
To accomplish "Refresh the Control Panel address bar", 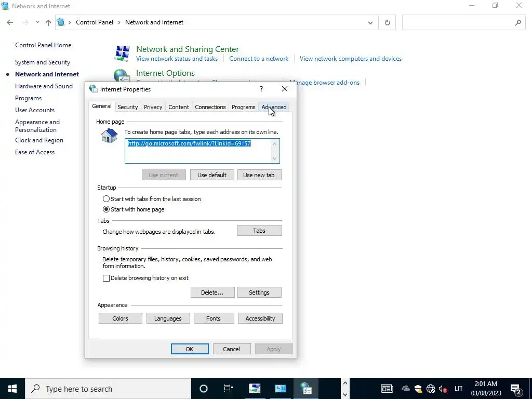I will pyautogui.click(x=387, y=22).
